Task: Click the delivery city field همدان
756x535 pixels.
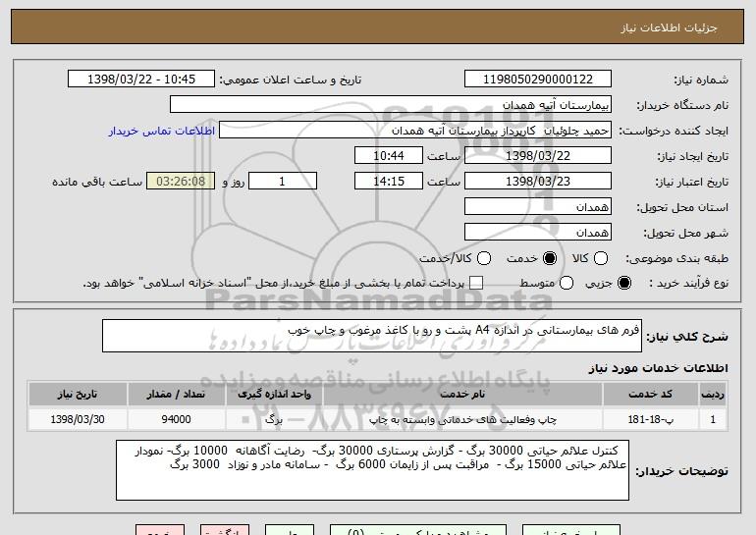Action: point(538,233)
